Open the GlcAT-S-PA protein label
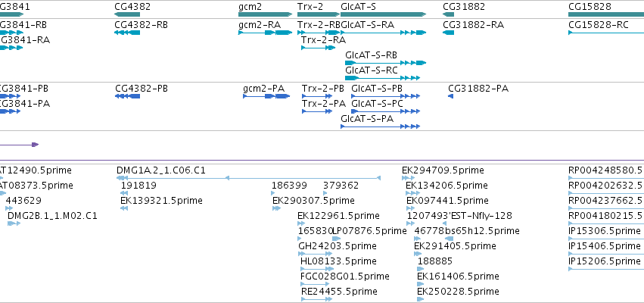The height and width of the screenshot is (303, 644). click(x=367, y=119)
